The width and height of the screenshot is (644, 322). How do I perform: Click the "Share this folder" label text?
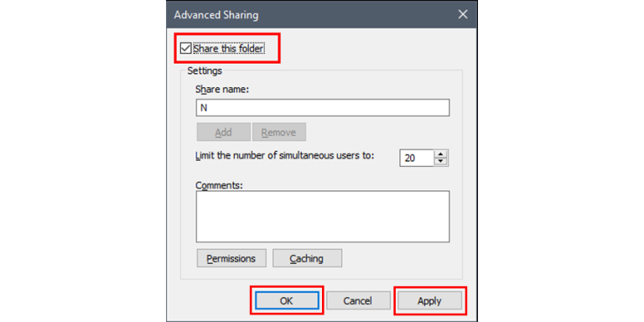pyautogui.click(x=229, y=49)
